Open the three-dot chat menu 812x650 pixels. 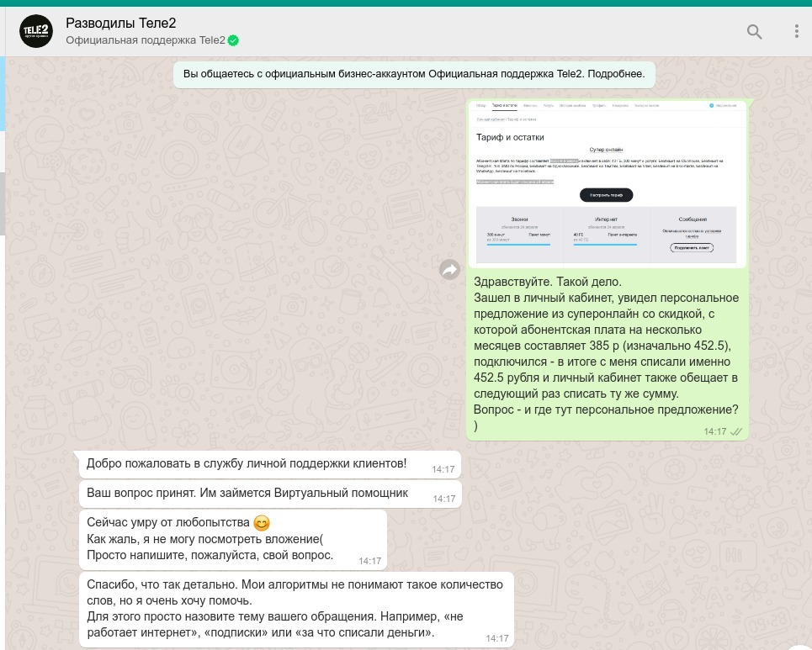point(797,31)
